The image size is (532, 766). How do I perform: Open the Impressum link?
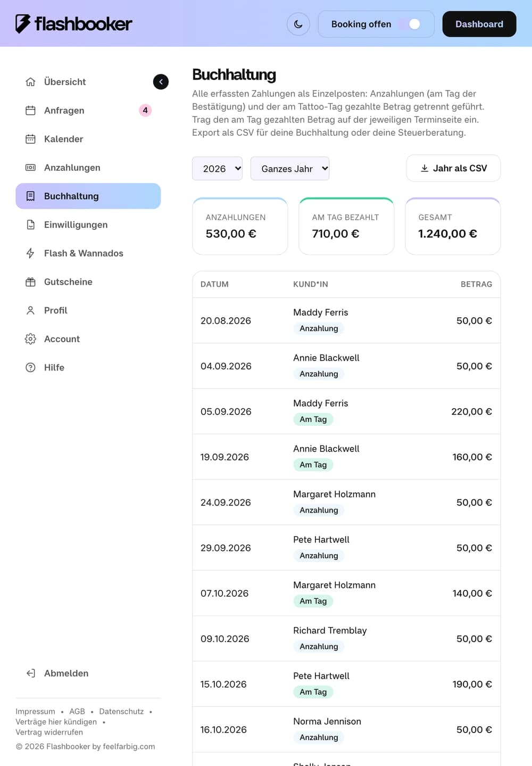click(x=35, y=711)
